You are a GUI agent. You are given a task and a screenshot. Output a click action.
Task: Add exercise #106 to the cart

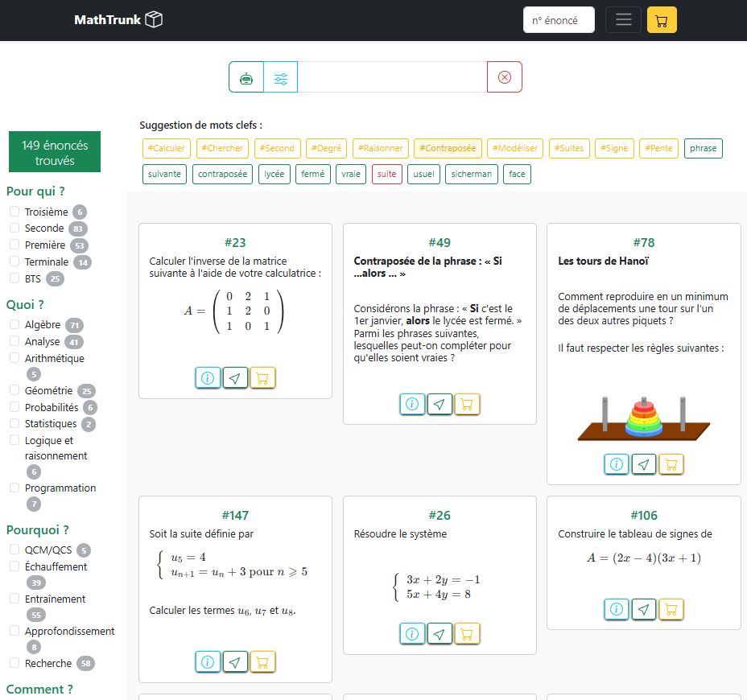[x=671, y=609]
